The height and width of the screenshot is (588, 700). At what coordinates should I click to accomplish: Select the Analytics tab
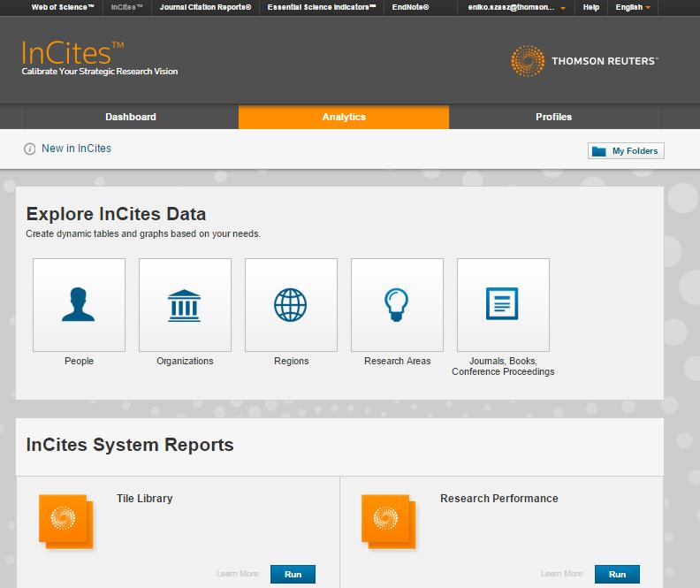coord(344,117)
